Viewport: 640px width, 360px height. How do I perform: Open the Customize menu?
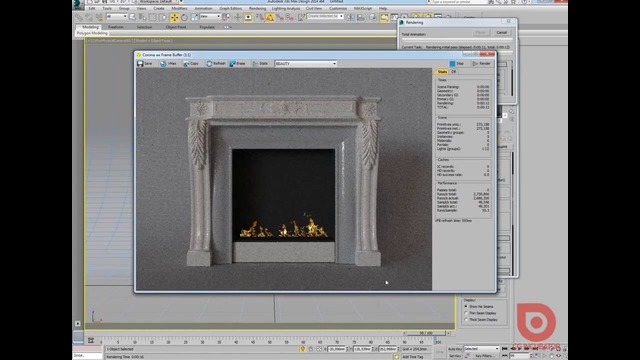click(338, 8)
